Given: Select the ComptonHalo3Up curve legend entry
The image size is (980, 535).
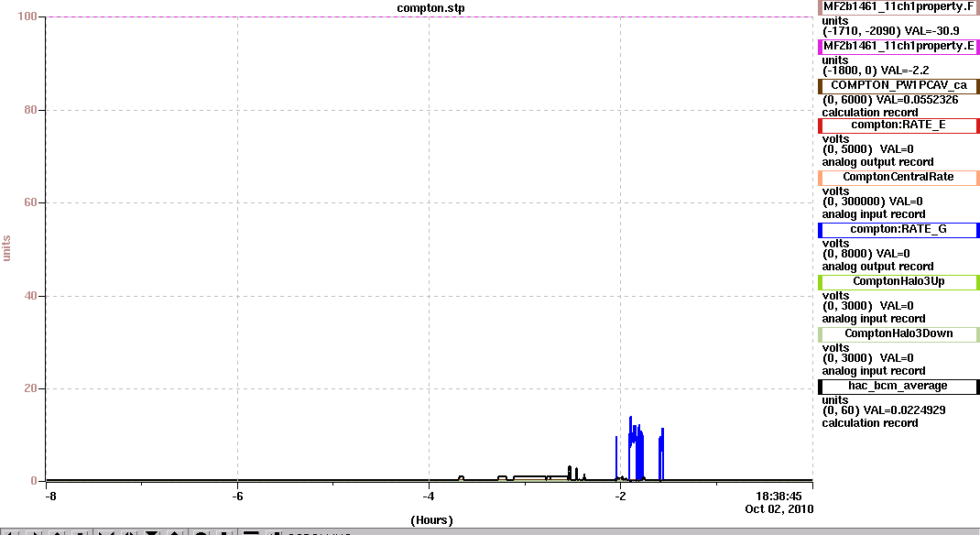Looking at the screenshot, I should [x=898, y=282].
